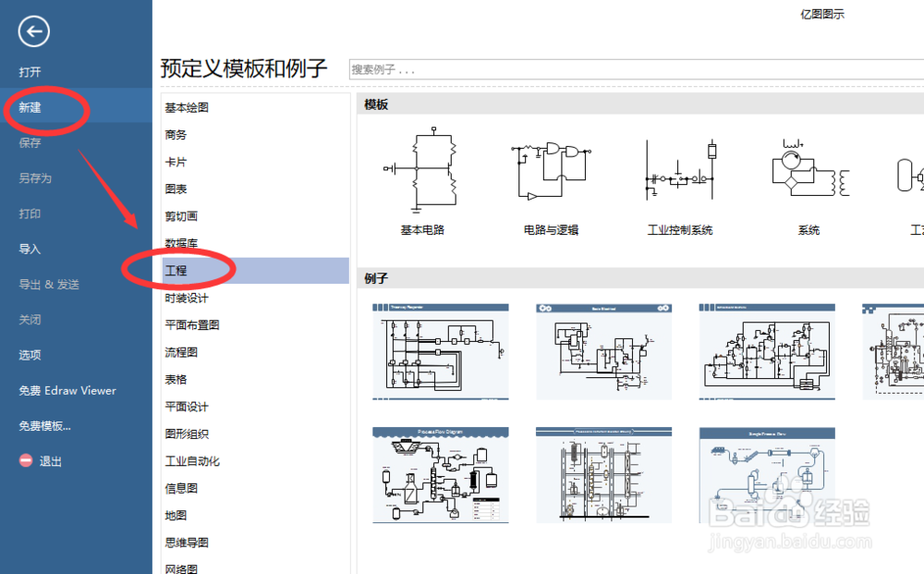The height and width of the screenshot is (574, 924).
Task: Open the first example in 例子 section
Action: click(x=441, y=351)
